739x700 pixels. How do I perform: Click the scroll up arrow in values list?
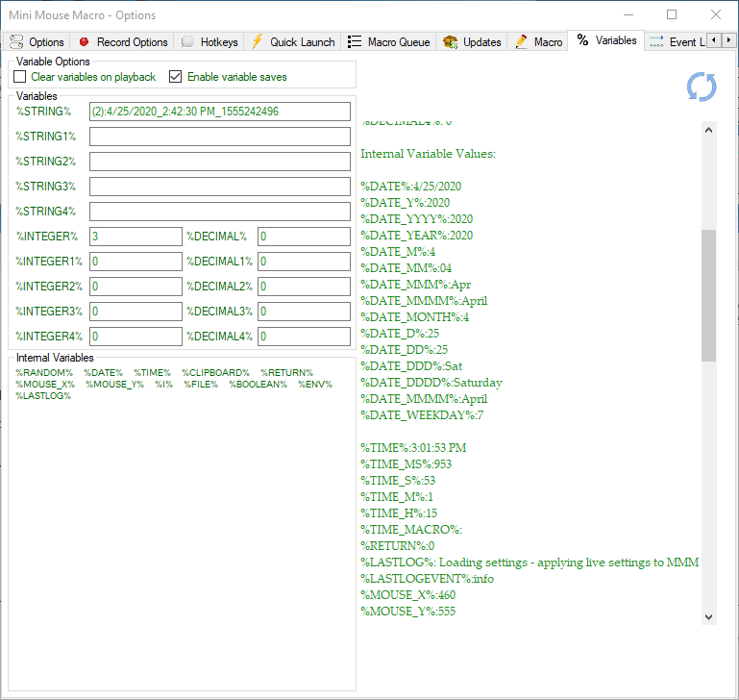pos(708,130)
